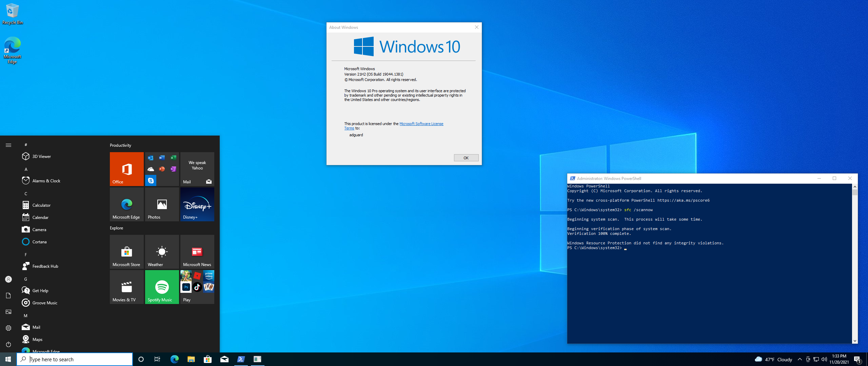Click the 'C' letter header in app list

26,194
